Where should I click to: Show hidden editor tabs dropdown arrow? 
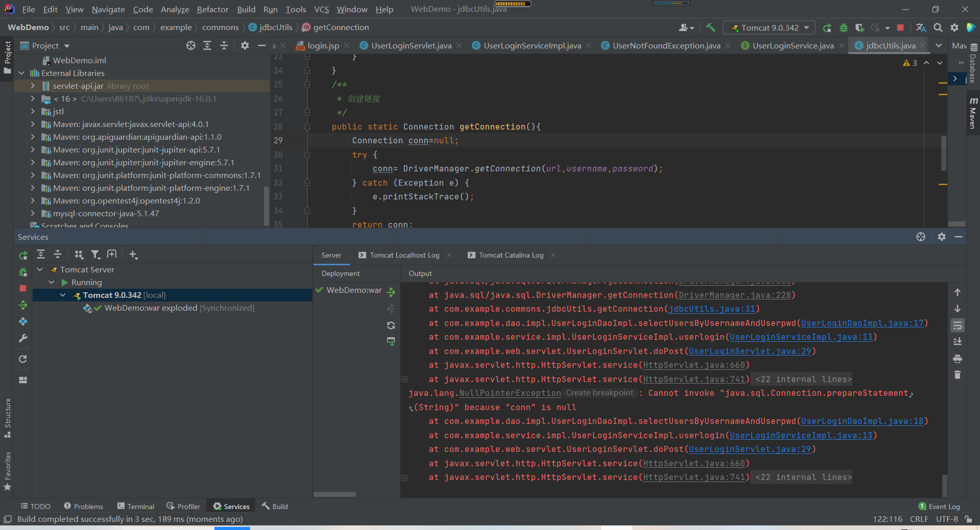(939, 45)
